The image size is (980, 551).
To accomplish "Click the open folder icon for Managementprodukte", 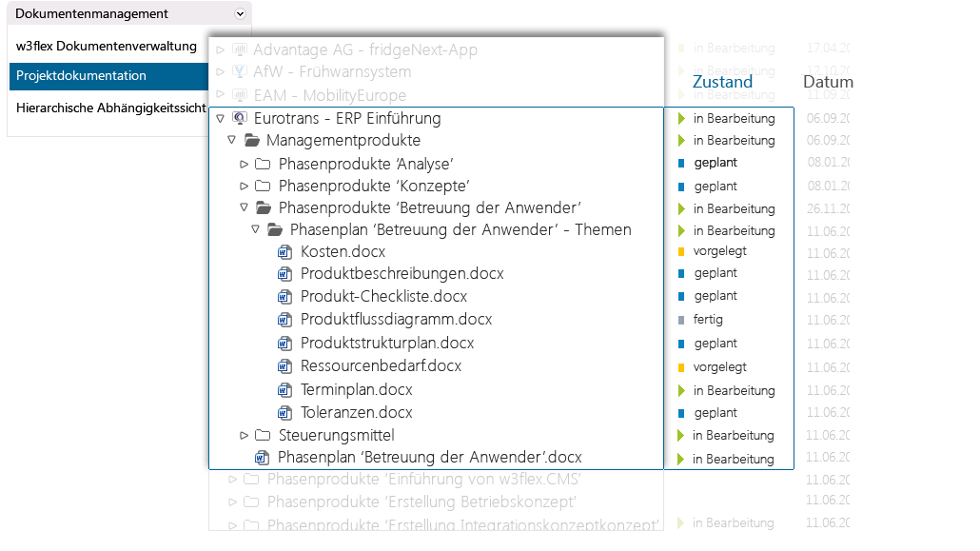I will pos(251,141).
